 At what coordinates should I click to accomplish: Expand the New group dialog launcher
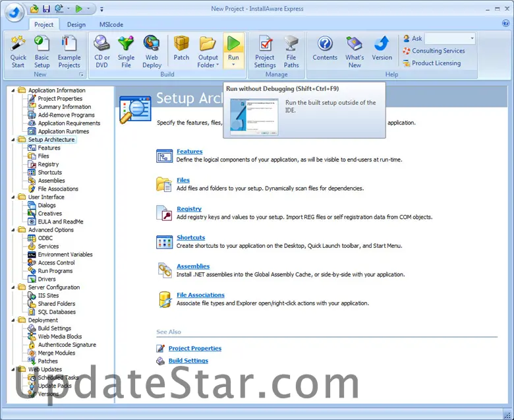81,75
